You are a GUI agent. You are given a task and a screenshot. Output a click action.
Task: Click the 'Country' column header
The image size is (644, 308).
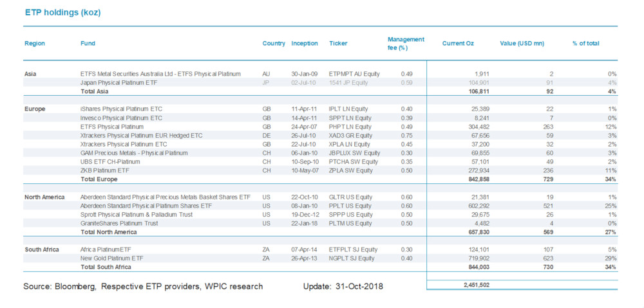point(274,44)
